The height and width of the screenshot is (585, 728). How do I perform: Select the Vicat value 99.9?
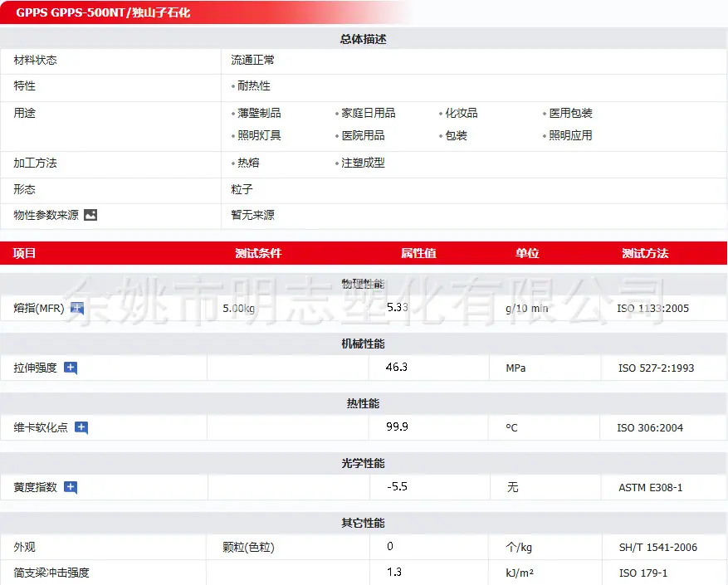397,427
